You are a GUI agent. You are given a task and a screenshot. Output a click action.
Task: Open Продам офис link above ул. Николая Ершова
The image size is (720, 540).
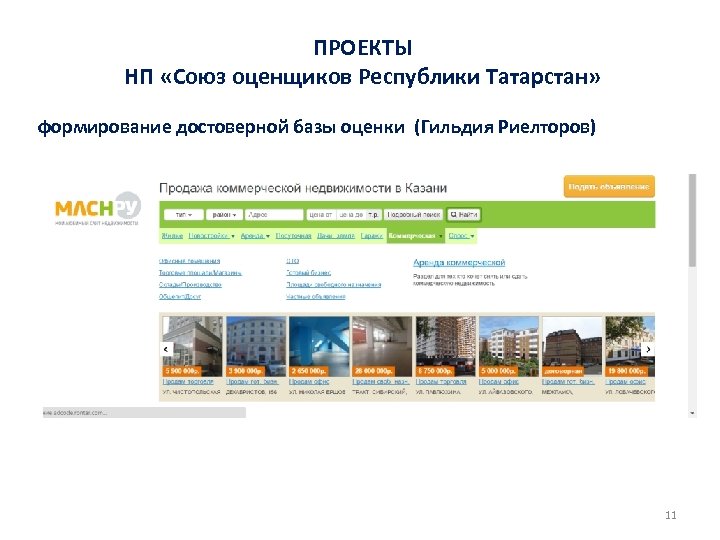click(309, 382)
